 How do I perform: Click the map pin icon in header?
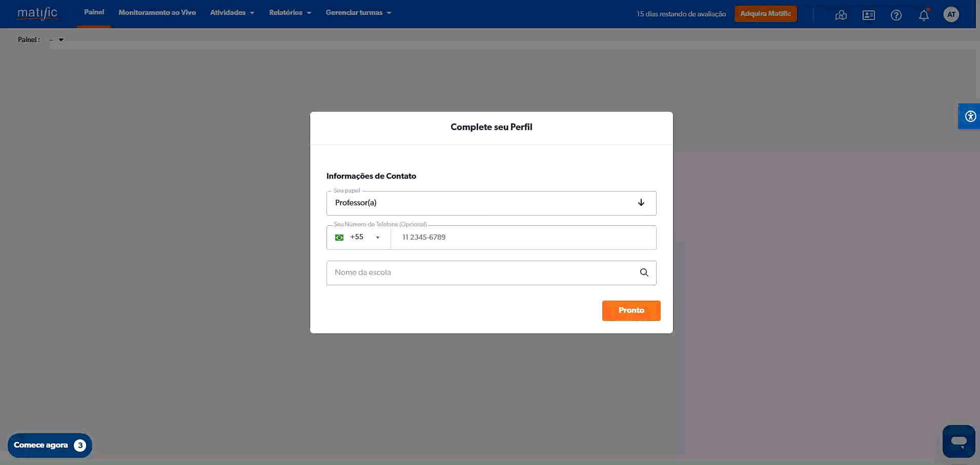coord(841,15)
